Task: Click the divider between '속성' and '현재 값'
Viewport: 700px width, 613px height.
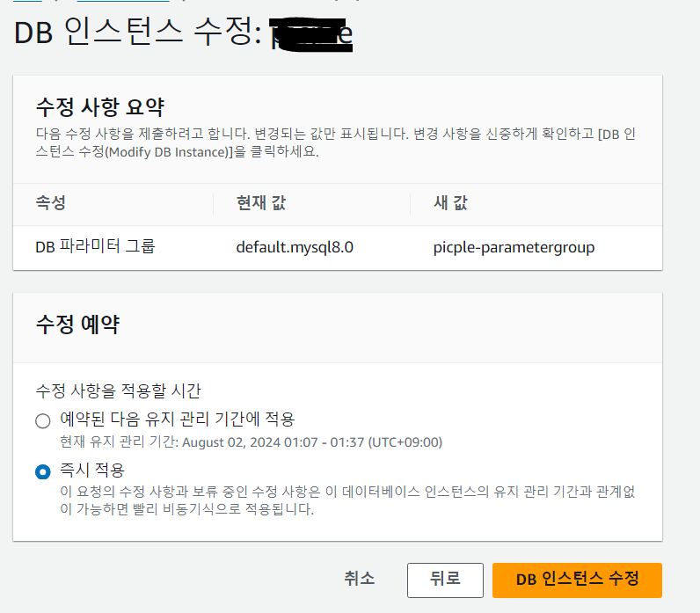Action: [214, 204]
